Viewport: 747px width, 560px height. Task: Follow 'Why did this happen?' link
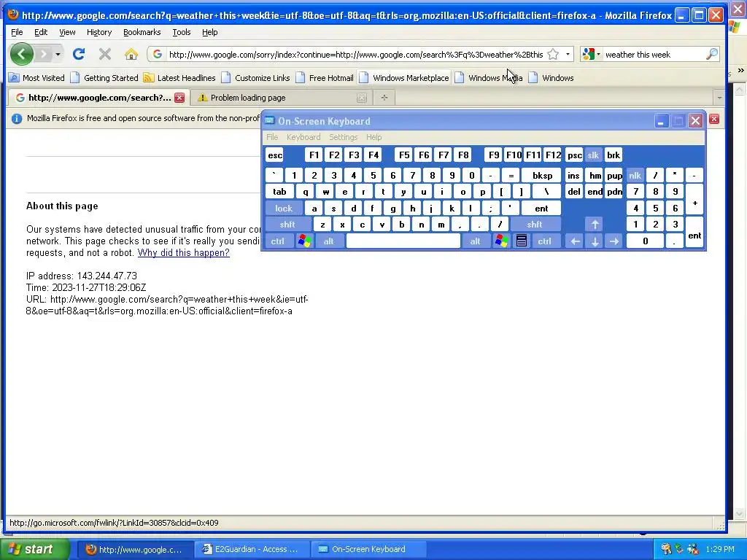pos(183,252)
